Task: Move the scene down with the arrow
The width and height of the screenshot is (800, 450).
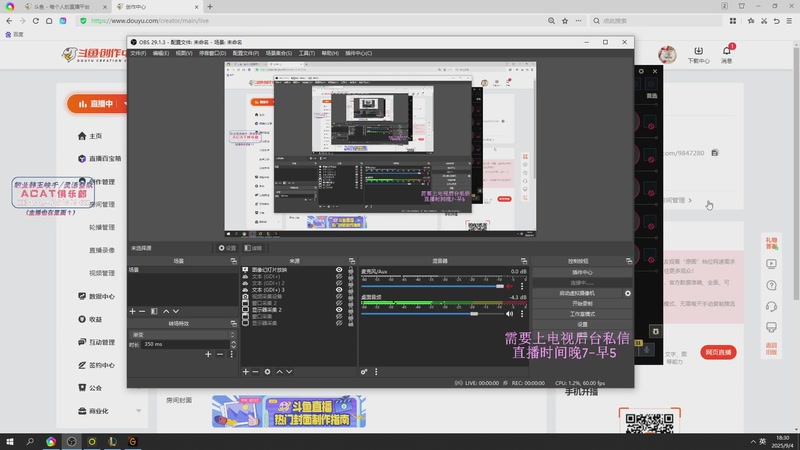Action: click(x=176, y=311)
